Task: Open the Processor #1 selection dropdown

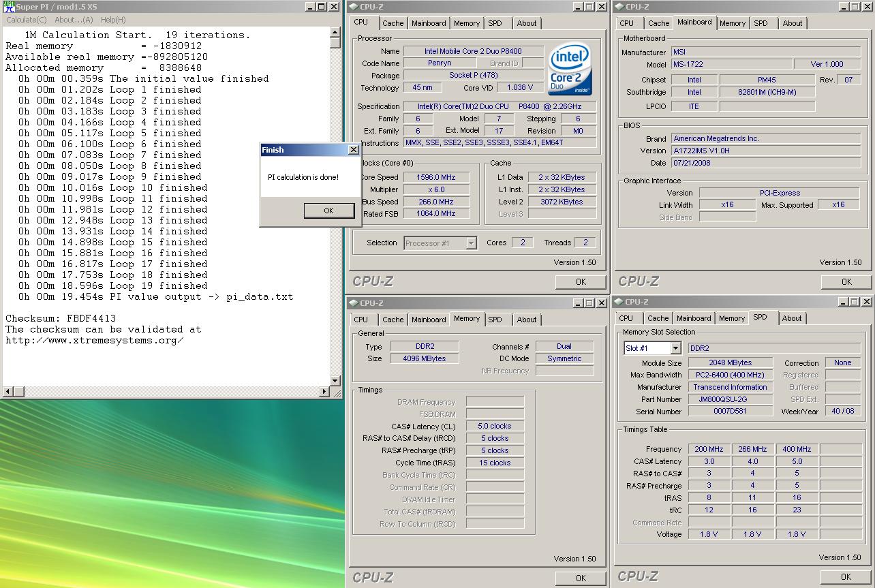Action: 440,243
